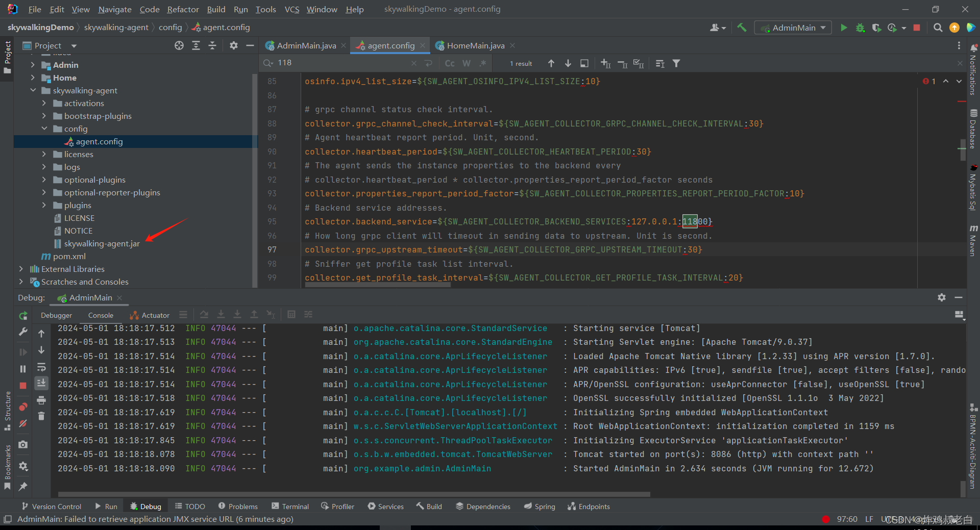Open the Terminal tool window
This screenshot has height=530, width=980.
[x=290, y=507]
